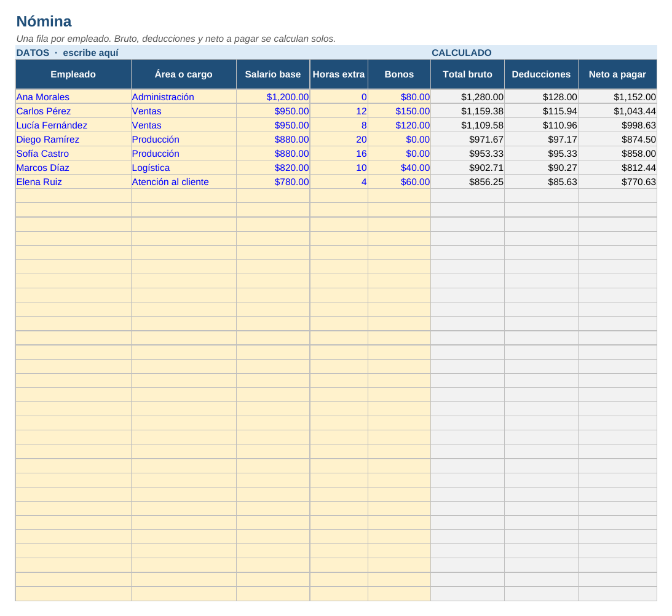Image resolution: width=672 pixels, height=616 pixels.
Task: Click the Carlos Pérez name cell
Action: click(73, 111)
